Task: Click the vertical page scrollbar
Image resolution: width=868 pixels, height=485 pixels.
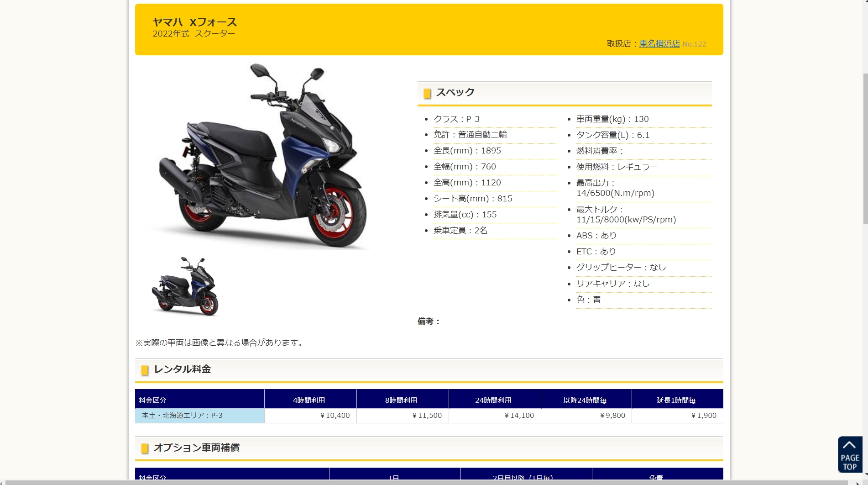Action: click(x=865, y=148)
